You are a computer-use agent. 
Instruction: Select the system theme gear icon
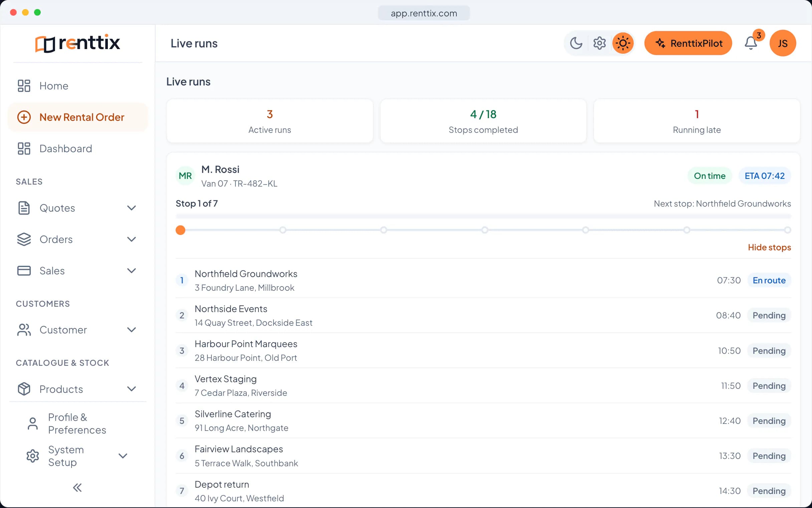[x=599, y=43]
